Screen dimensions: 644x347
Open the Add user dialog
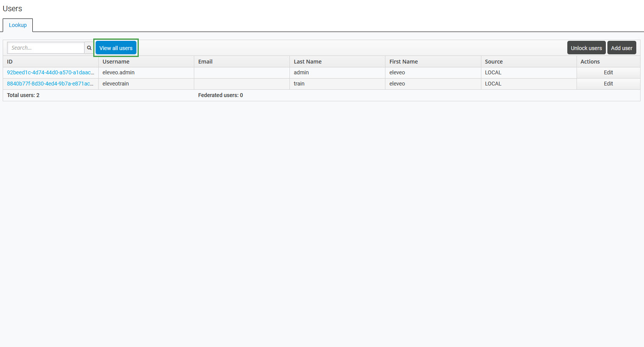(x=621, y=48)
